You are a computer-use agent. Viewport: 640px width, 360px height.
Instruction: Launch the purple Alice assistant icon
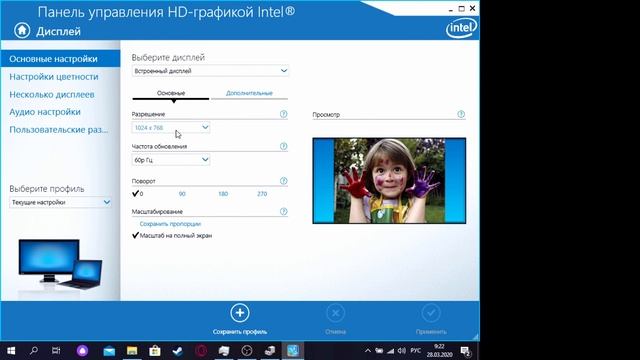[82, 351]
